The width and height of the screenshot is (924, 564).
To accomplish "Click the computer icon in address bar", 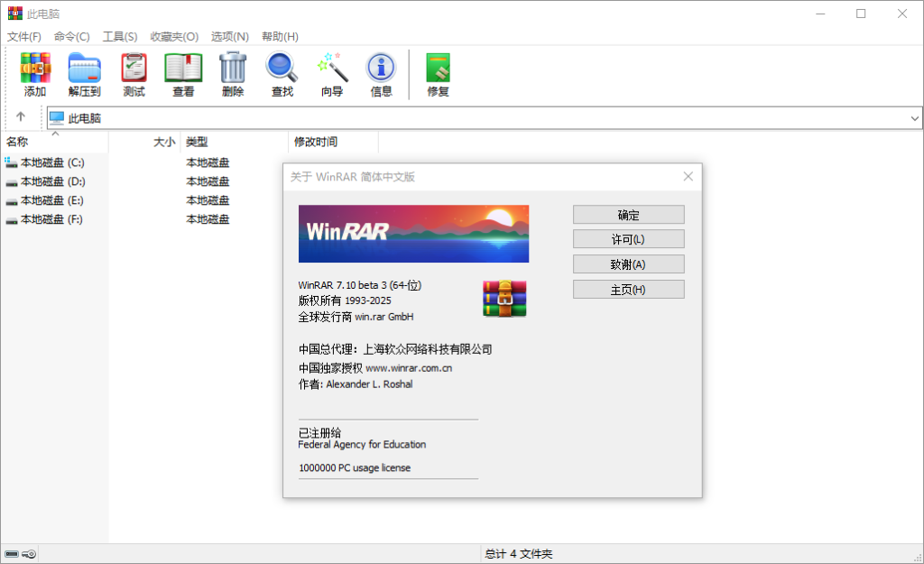I will coord(57,118).
